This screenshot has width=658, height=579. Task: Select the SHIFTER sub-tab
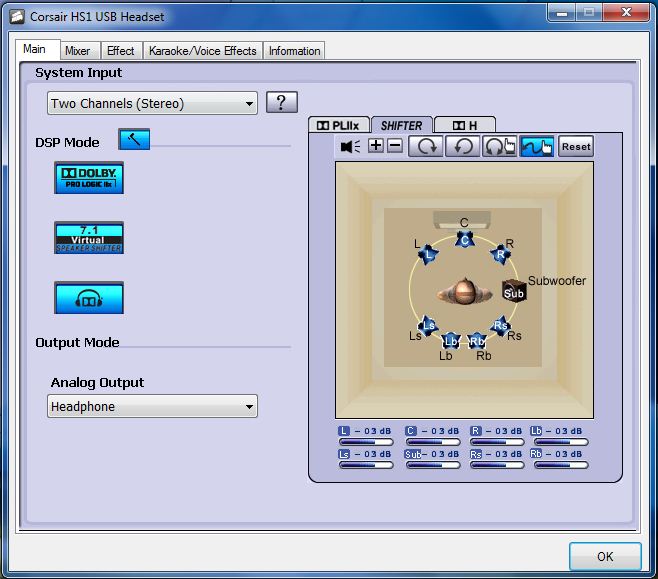[x=402, y=125]
